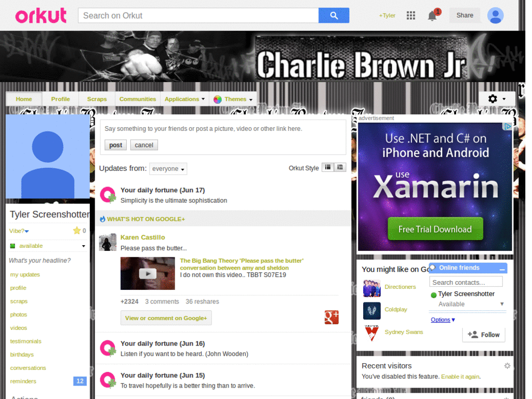Click the Sydney Swans logo thumbnail
This screenshot has height=399, width=532.
(372, 333)
